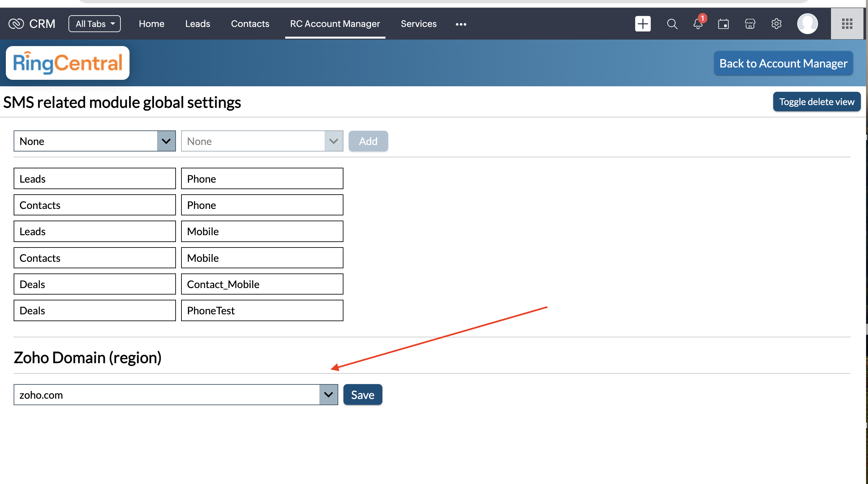Open the settings gear icon
This screenshot has width=868, height=484.
point(776,24)
